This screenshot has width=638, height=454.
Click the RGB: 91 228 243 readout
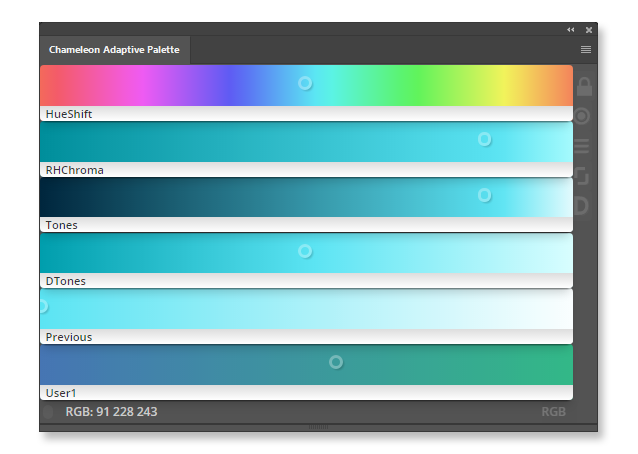point(111,412)
